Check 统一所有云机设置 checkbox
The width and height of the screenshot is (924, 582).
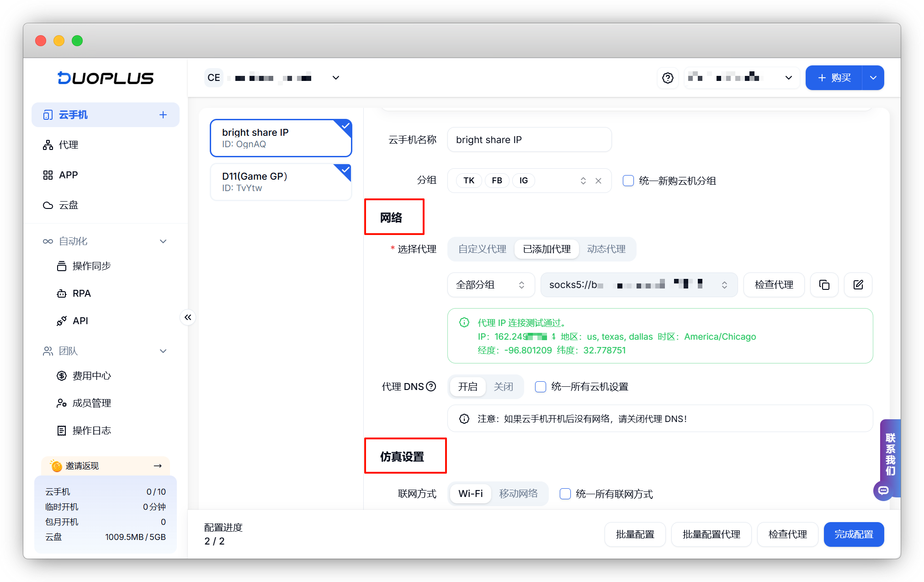(541, 387)
